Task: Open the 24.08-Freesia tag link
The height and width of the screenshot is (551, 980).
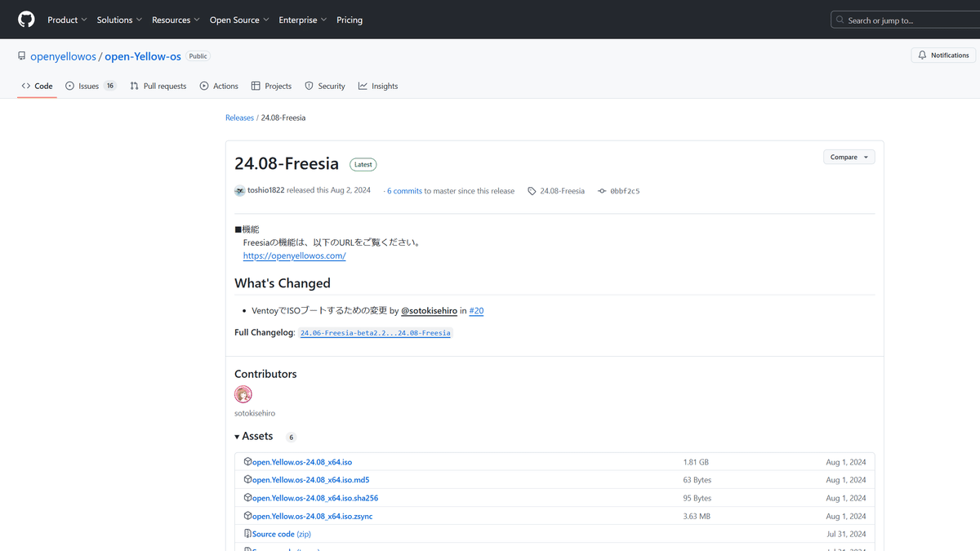Action: tap(562, 191)
